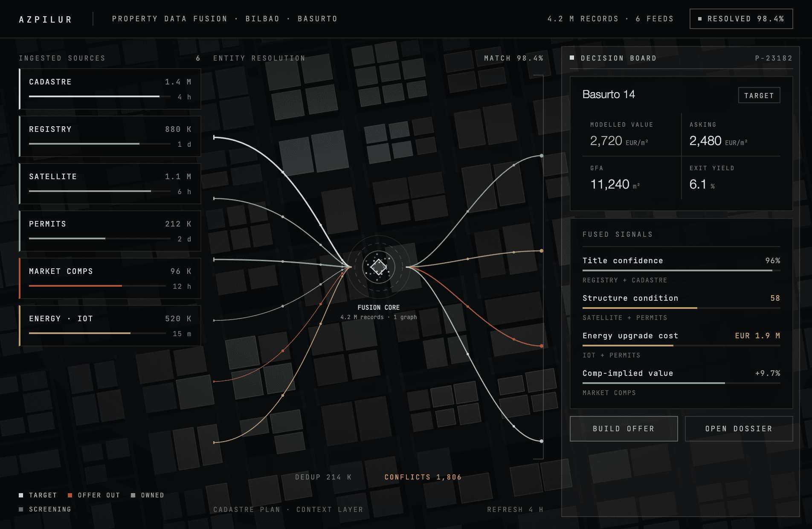Click the '4.2 M Records · 6 Feeds' text
This screenshot has height=529, width=812.
coord(610,19)
